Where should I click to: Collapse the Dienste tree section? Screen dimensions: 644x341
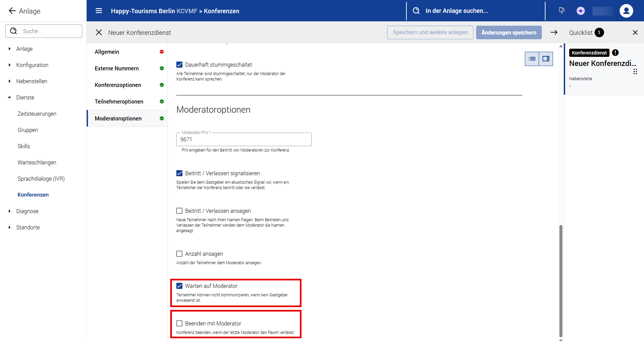pos(9,97)
